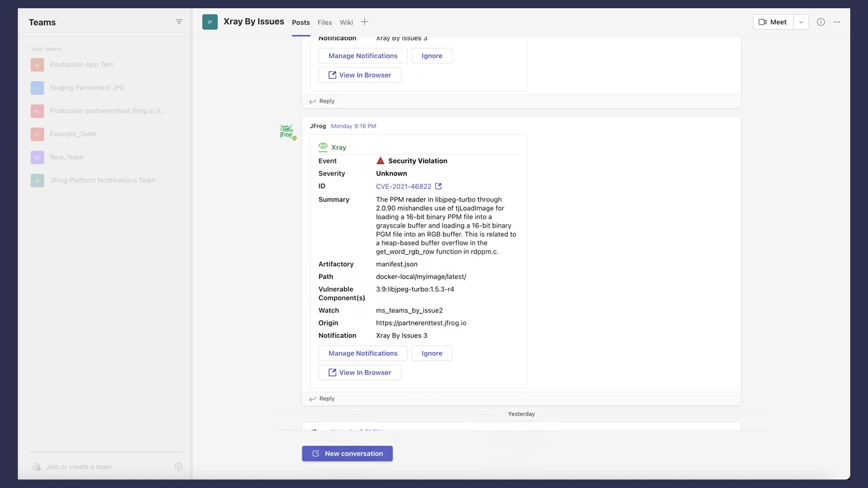Click View In Browser in the topmost partial post
868x488 pixels.
point(360,75)
